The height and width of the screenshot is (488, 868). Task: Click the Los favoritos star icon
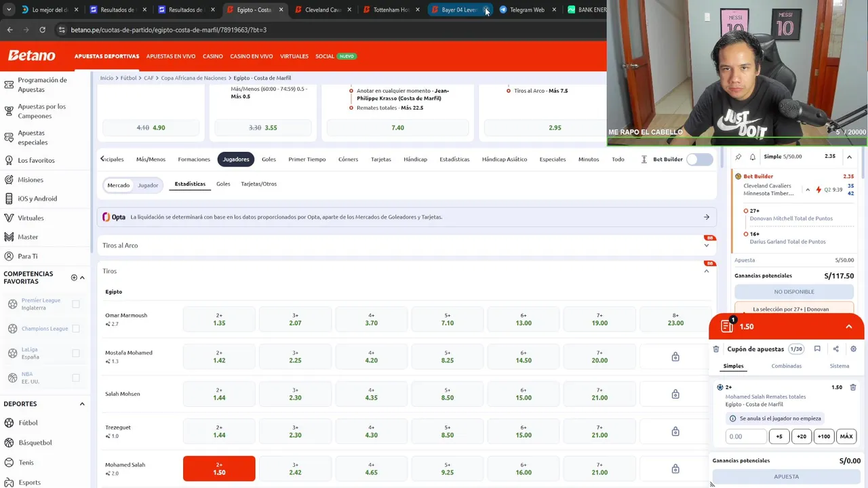click(9, 161)
